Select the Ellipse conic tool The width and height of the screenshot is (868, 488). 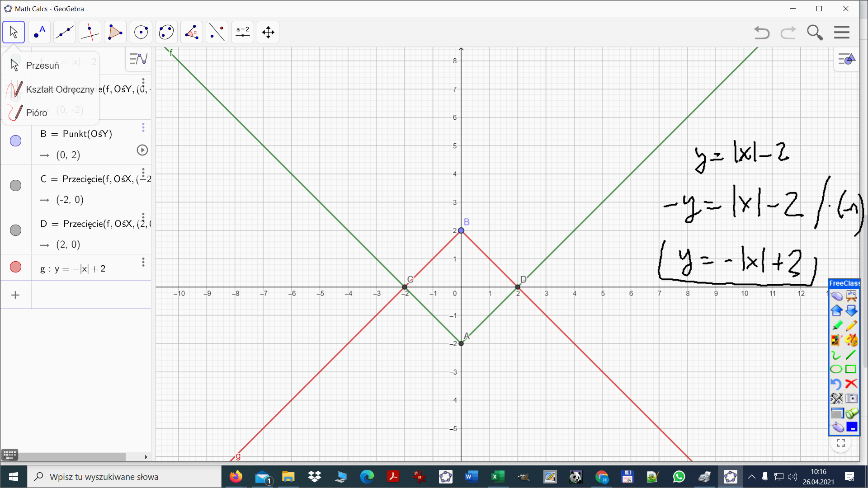coord(166,32)
